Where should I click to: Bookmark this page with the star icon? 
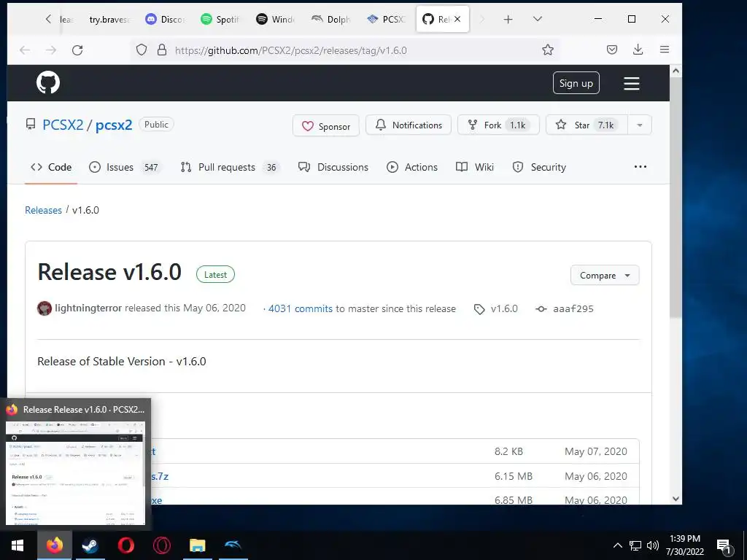coord(548,50)
